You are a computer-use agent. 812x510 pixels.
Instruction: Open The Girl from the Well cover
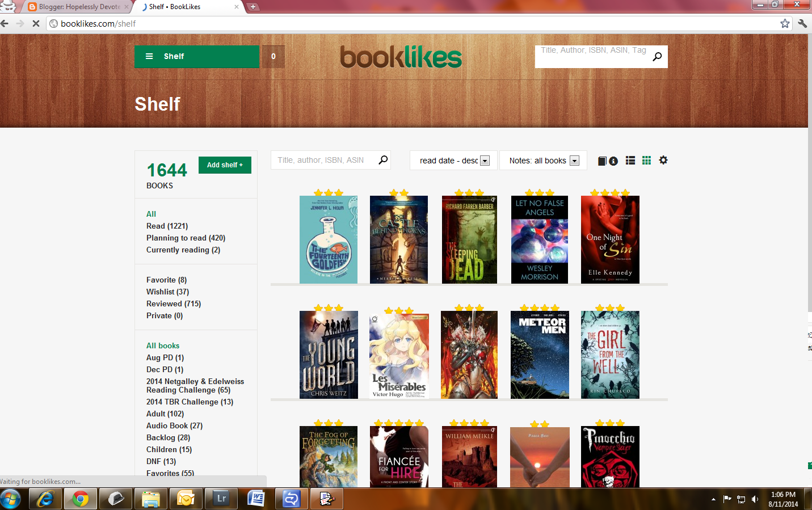610,355
